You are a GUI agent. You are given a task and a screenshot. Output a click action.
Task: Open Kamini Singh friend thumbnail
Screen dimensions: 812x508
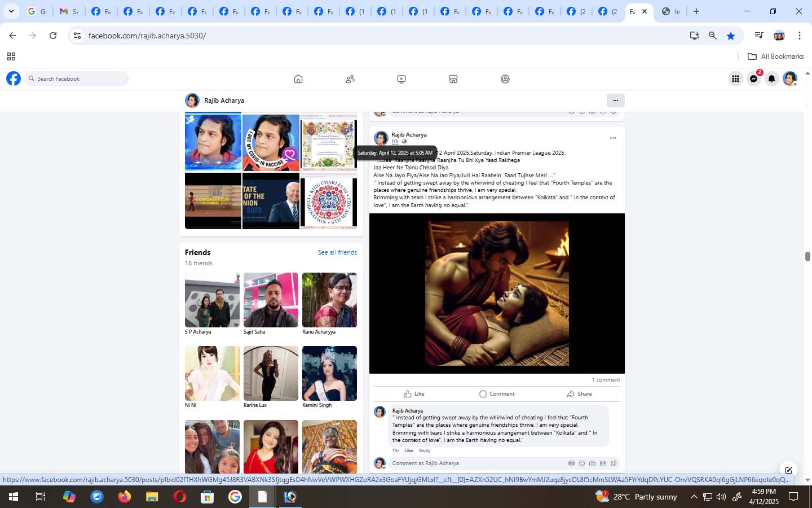329,373
